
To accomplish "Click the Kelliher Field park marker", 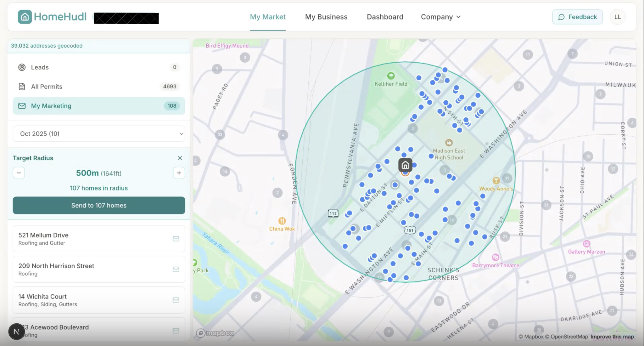I will tap(391, 76).
